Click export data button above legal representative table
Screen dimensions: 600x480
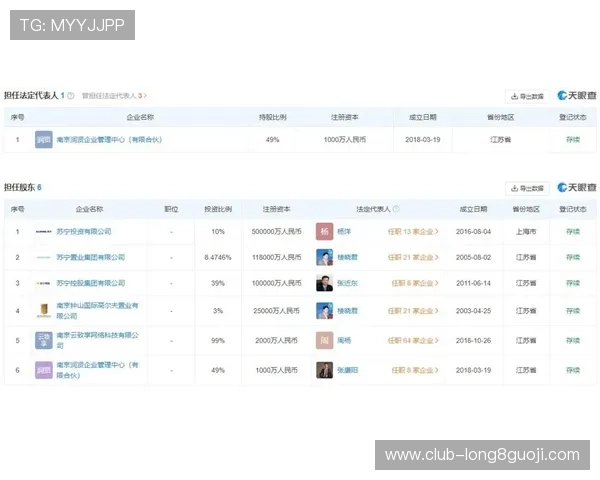pyautogui.click(x=527, y=96)
